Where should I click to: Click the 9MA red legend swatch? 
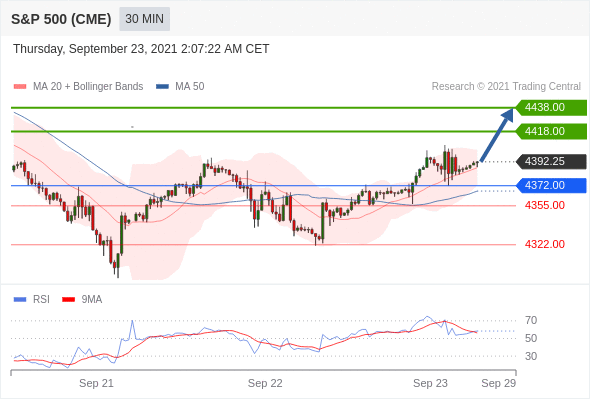68,300
